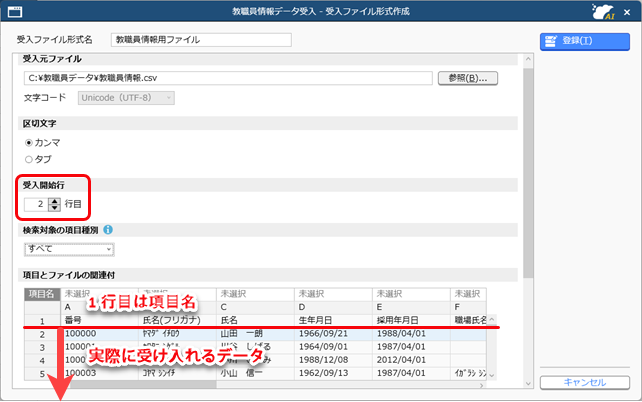Click 未選択 header above column C
Screen dimensions: 642x402
(x=255, y=294)
